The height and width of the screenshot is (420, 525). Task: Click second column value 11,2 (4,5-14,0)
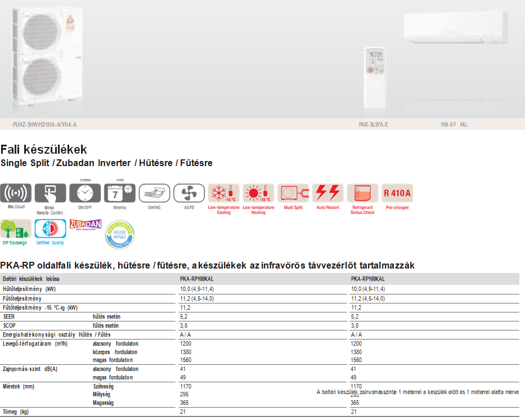pos(368,298)
